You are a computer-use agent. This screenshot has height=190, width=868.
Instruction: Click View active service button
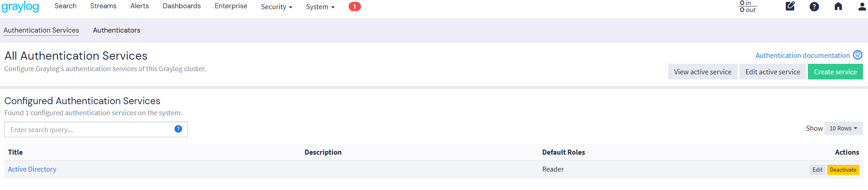[x=702, y=72]
